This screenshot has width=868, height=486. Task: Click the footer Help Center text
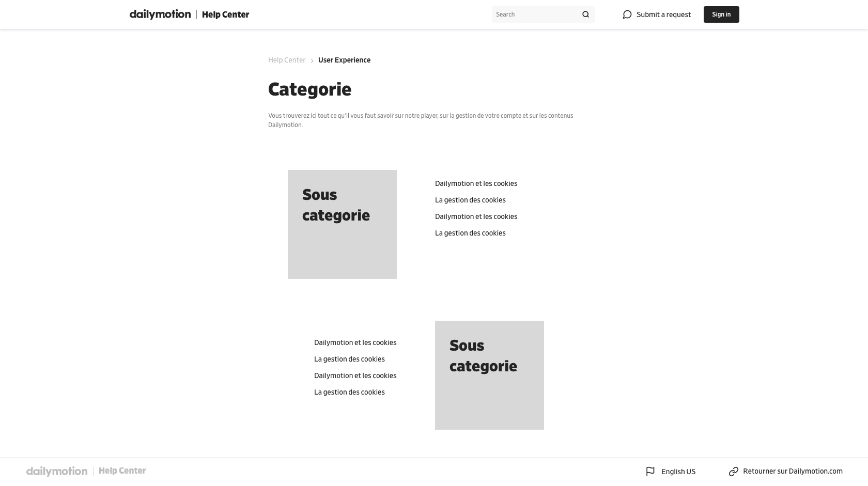[x=122, y=471]
